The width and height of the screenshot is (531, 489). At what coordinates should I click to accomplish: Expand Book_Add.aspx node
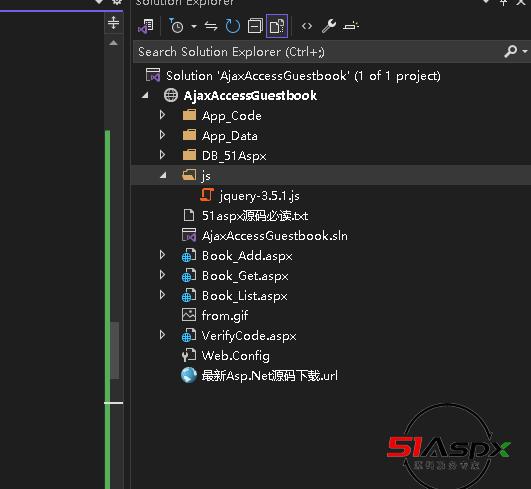click(163, 255)
